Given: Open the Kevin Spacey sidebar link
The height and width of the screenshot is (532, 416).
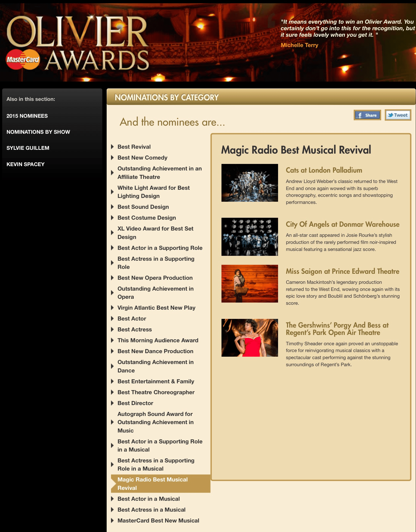Looking at the screenshot, I should [25, 164].
